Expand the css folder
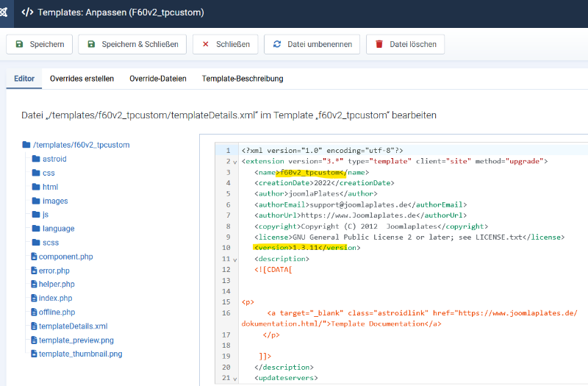 (49, 173)
